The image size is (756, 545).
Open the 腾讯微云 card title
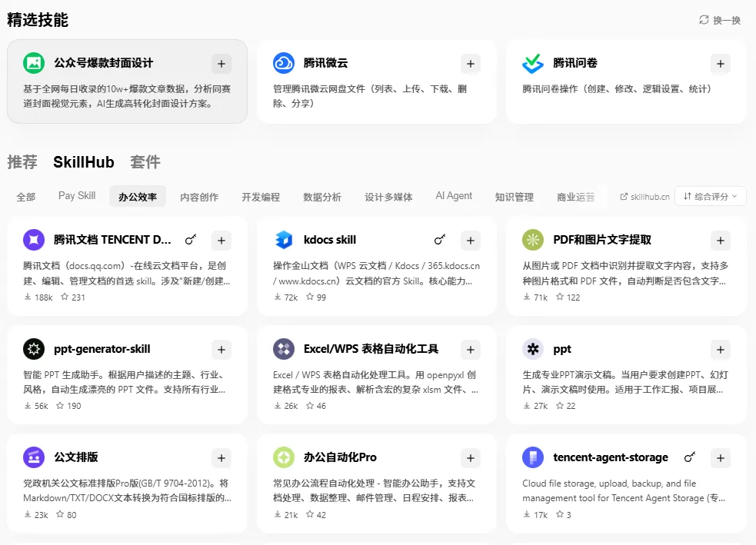click(x=325, y=63)
